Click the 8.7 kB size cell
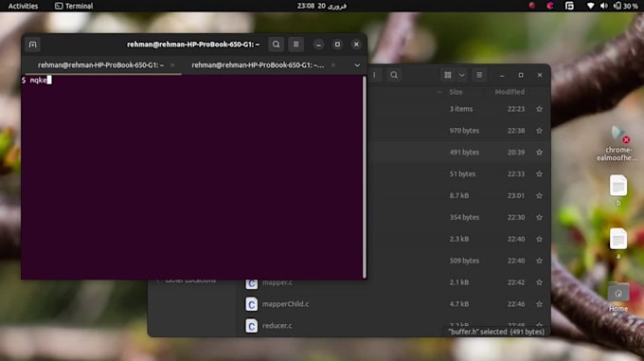The width and height of the screenshot is (644, 361). pyautogui.click(x=458, y=196)
